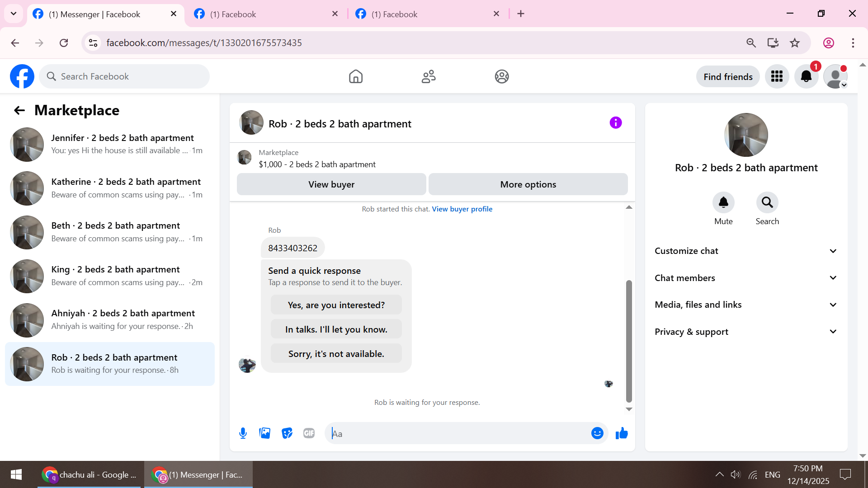Expand Privacy & support section

(x=746, y=332)
